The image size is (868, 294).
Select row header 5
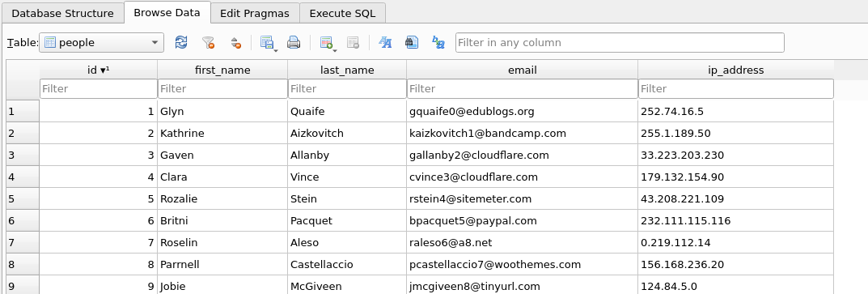pyautogui.click(x=23, y=198)
